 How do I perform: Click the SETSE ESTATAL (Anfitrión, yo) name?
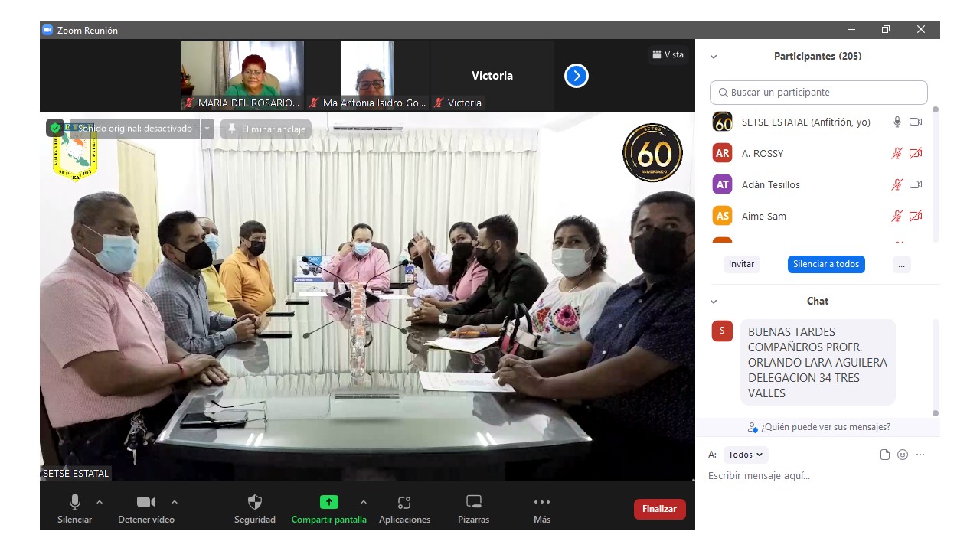805,122
